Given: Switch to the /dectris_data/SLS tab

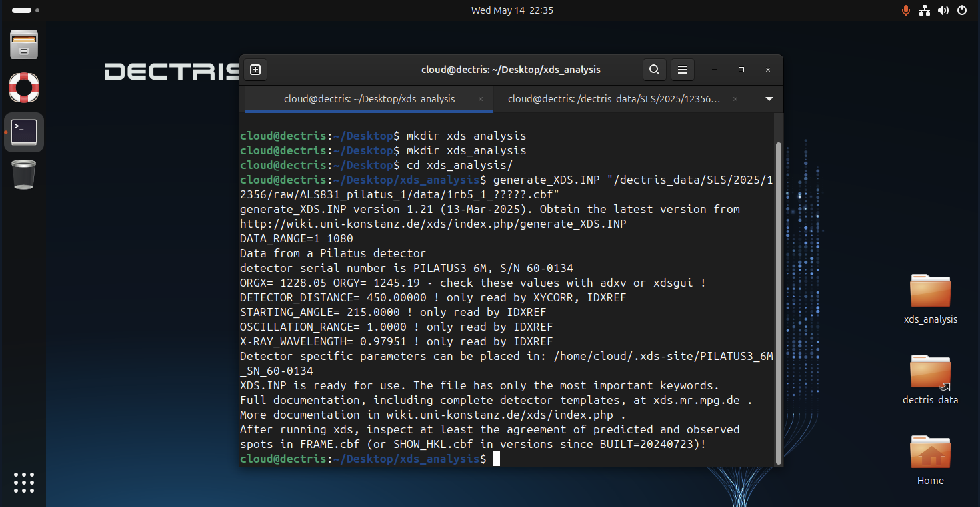Looking at the screenshot, I should [614, 99].
